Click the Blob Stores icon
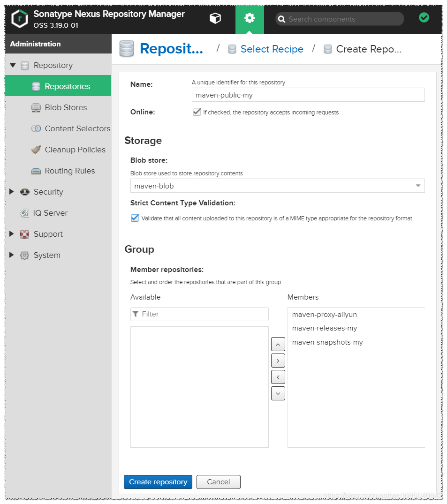The height and width of the screenshot is (504, 447). coord(36,108)
